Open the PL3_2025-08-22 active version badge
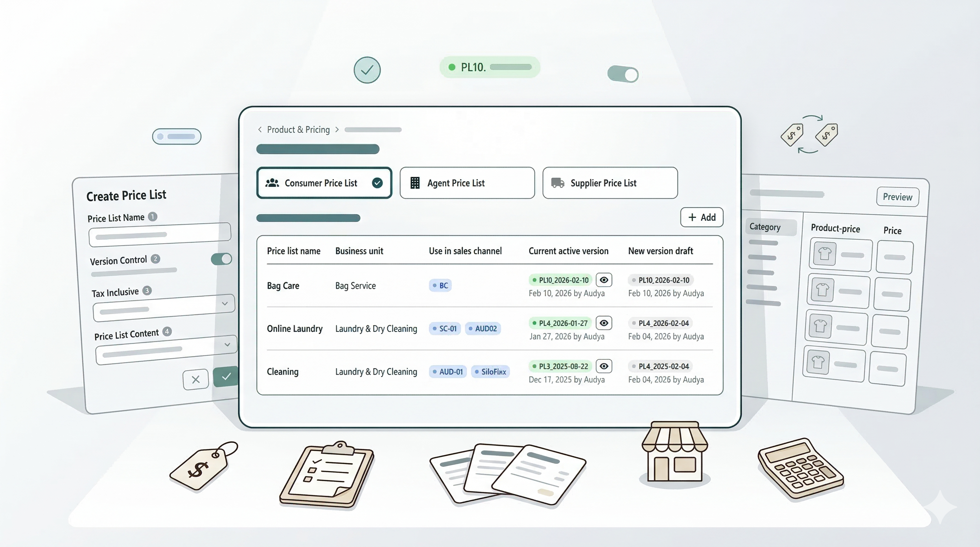Screen dimensions: 980x547 [x=560, y=366]
